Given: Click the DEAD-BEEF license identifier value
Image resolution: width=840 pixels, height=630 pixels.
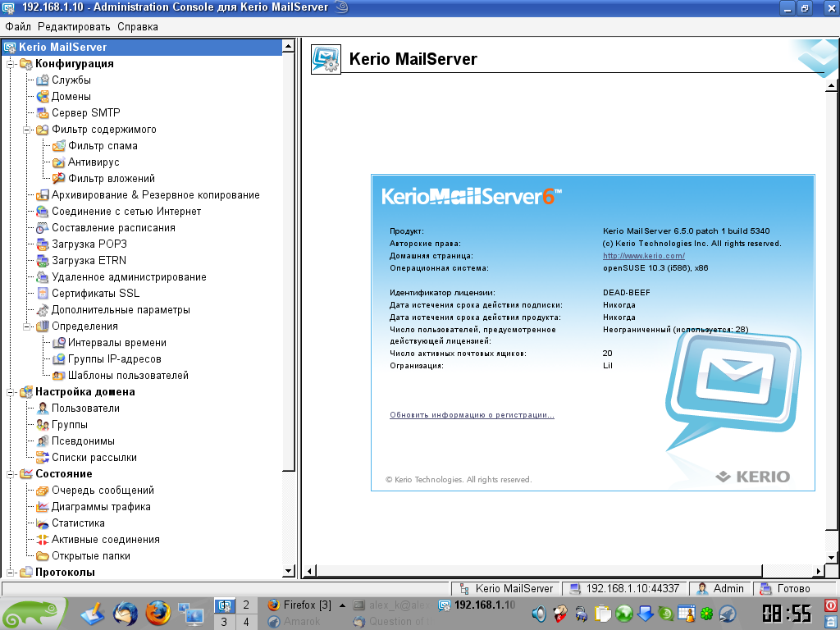Looking at the screenshot, I should (x=626, y=293).
